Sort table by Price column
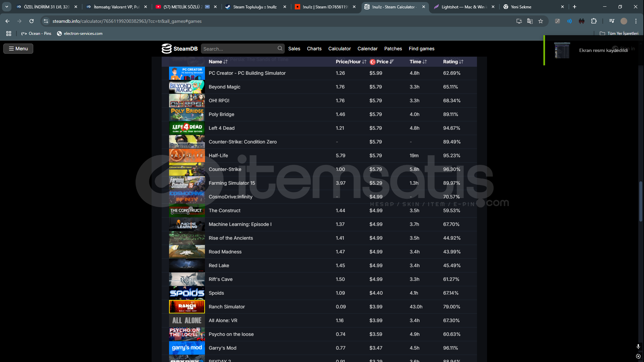 click(x=385, y=62)
